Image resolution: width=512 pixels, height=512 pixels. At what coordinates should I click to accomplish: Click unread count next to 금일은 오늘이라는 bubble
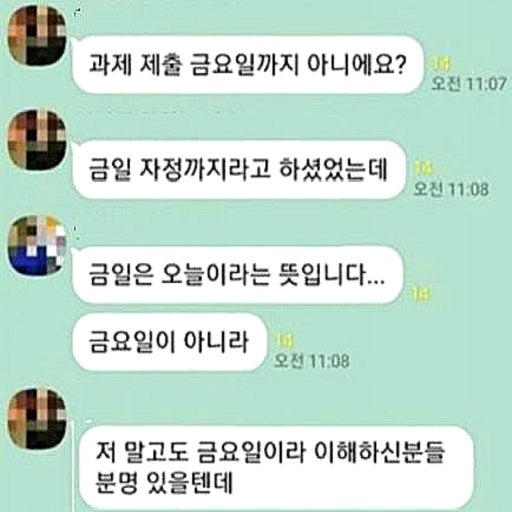420,294
